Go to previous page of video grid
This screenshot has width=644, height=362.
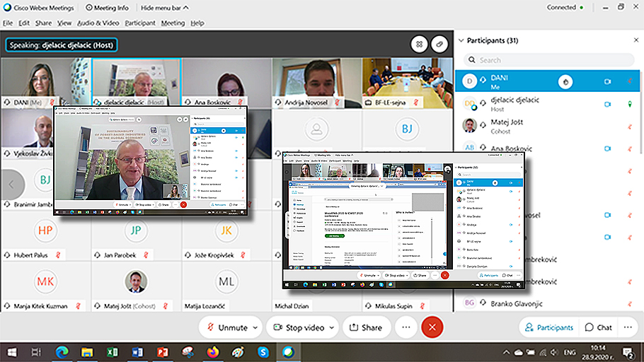tap(11, 185)
